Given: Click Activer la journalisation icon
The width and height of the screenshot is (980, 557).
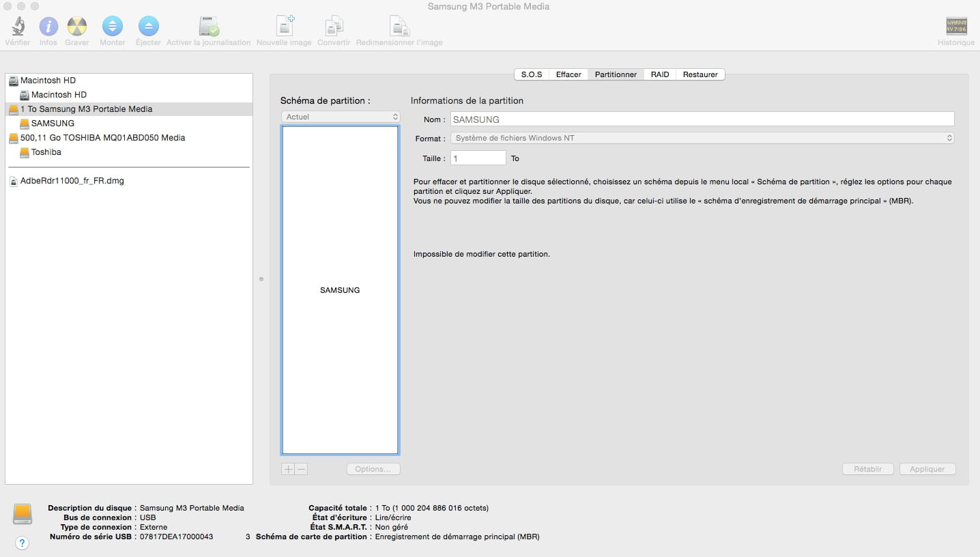Looking at the screenshot, I should (x=209, y=27).
